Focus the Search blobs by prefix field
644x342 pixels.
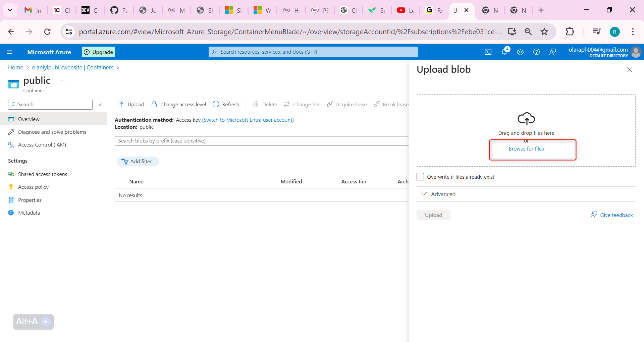(x=262, y=141)
